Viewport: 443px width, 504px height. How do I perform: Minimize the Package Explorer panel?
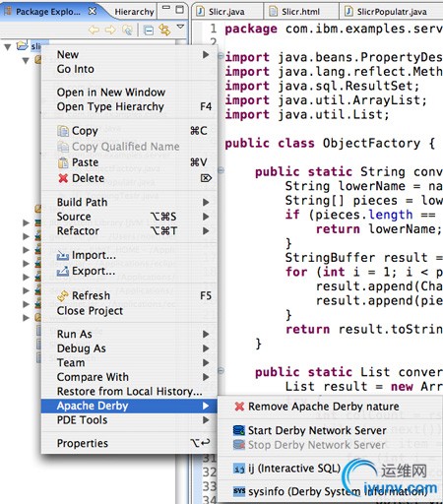tap(166, 8)
